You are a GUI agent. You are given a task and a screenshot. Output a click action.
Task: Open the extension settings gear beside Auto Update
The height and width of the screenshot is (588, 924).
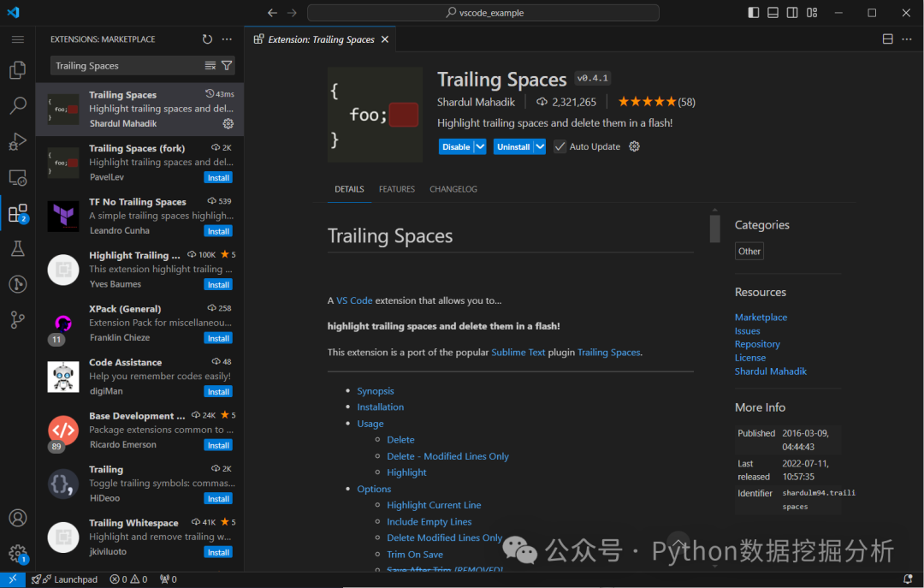634,146
